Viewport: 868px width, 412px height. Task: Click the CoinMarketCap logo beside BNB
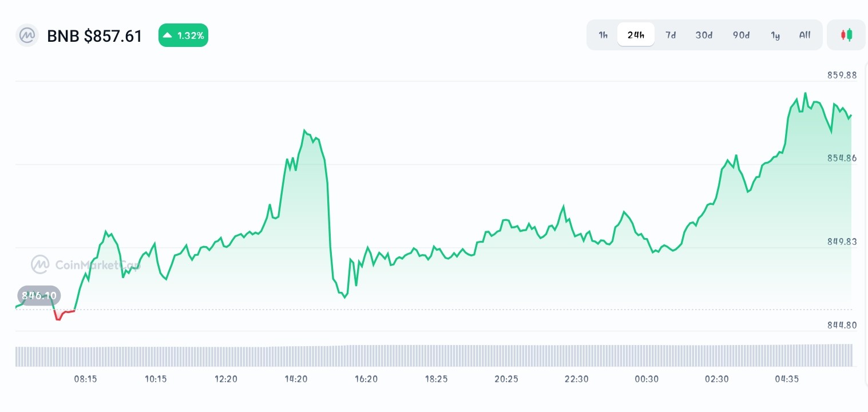point(27,35)
